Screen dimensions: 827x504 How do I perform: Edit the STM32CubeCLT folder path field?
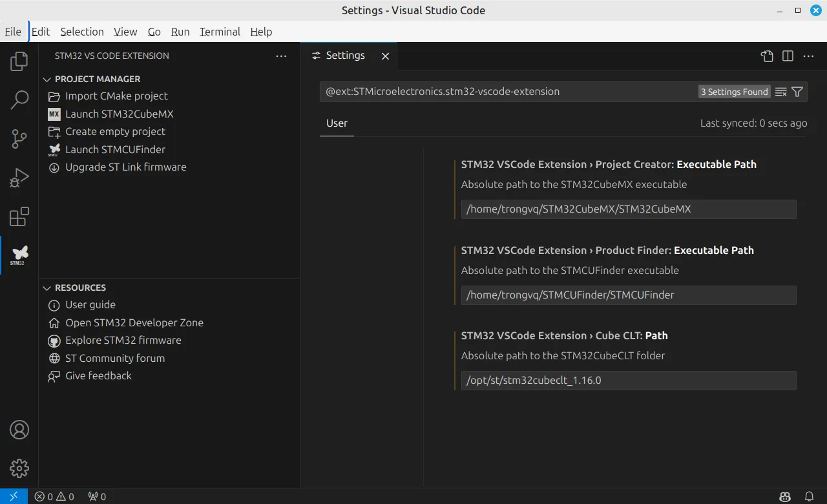coord(629,381)
